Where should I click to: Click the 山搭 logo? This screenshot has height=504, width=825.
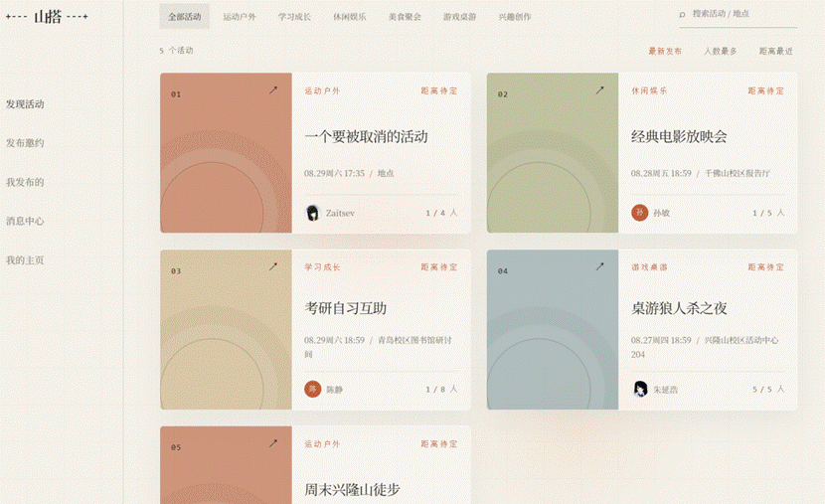[47, 17]
